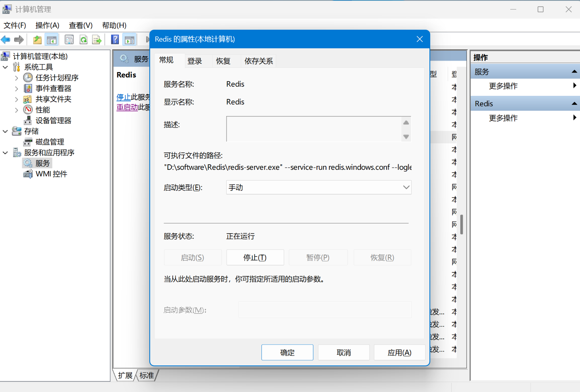Expand the 共享文件夹 node chevron

(x=17, y=99)
